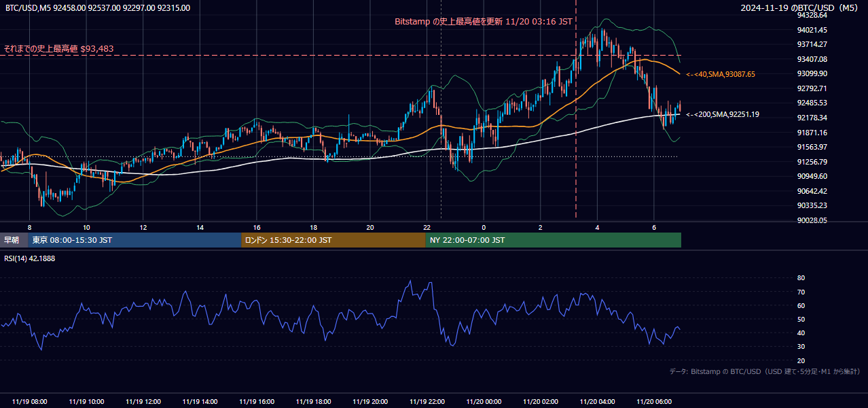Click RSI scale value 20
Image resolution: width=868 pixels, height=408 pixels.
point(801,360)
